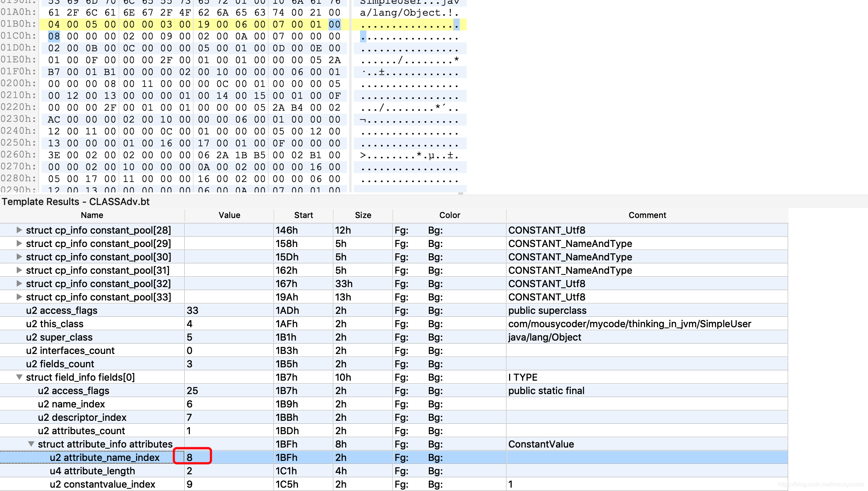Click the Comment column header
This screenshot has width=868, height=491.
click(647, 215)
